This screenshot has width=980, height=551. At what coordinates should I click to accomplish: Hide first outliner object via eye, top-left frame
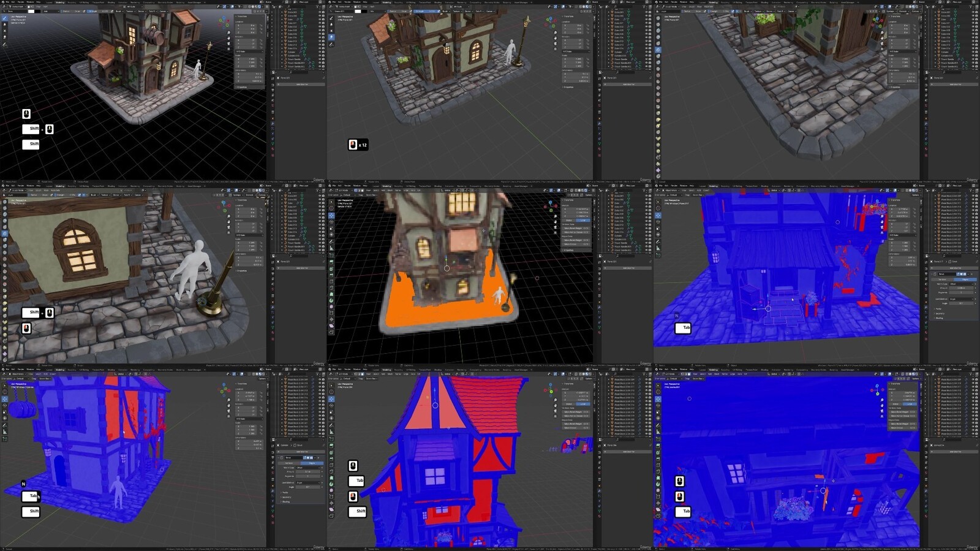(319, 12)
